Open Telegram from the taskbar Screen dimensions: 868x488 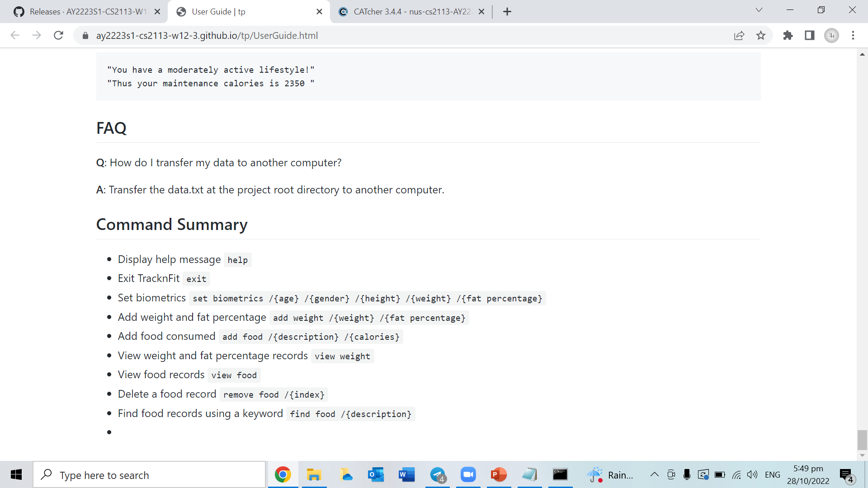pyautogui.click(x=438, y=474)
